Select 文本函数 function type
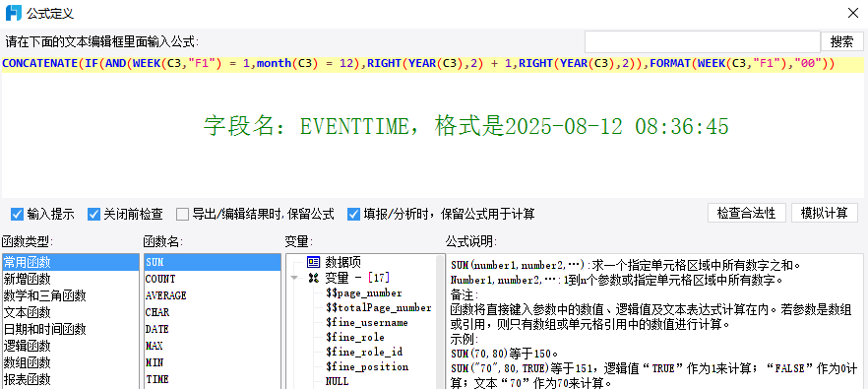The image size is (868, 389). point(70,312)
